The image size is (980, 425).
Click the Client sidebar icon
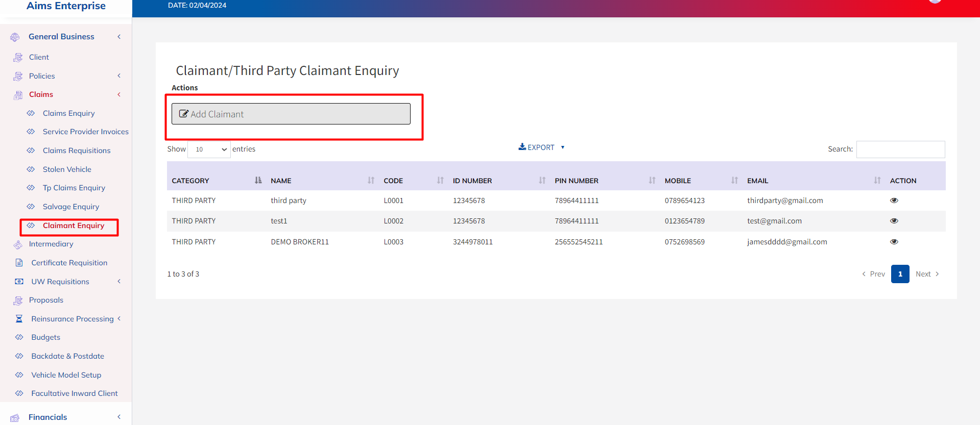18,57
